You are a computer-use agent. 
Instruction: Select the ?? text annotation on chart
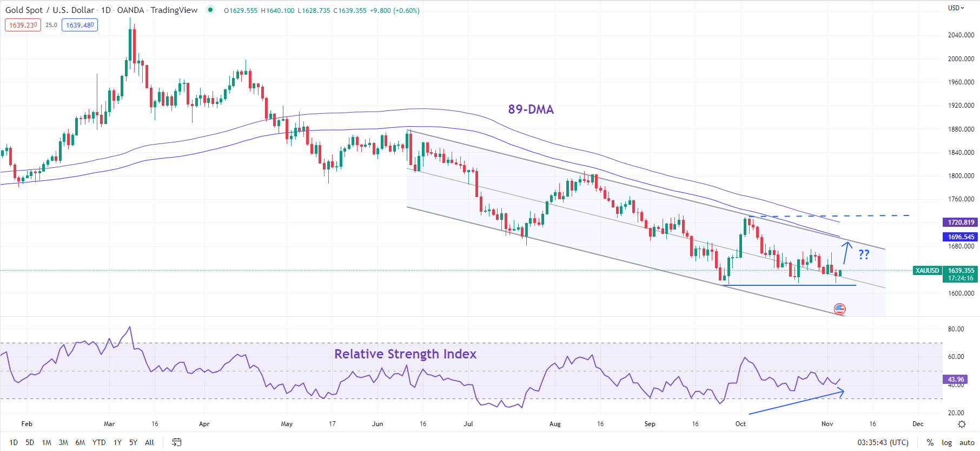[864, 254]
